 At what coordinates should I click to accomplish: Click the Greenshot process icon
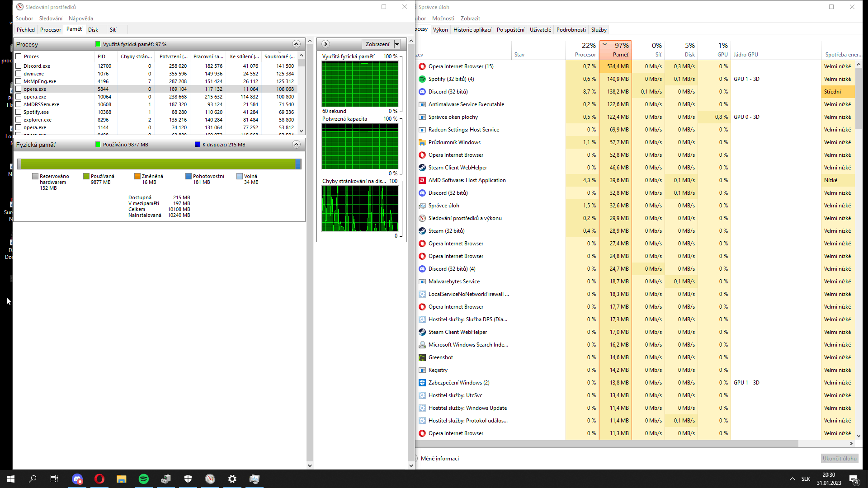pyautogui.click(x=422, y=357)
